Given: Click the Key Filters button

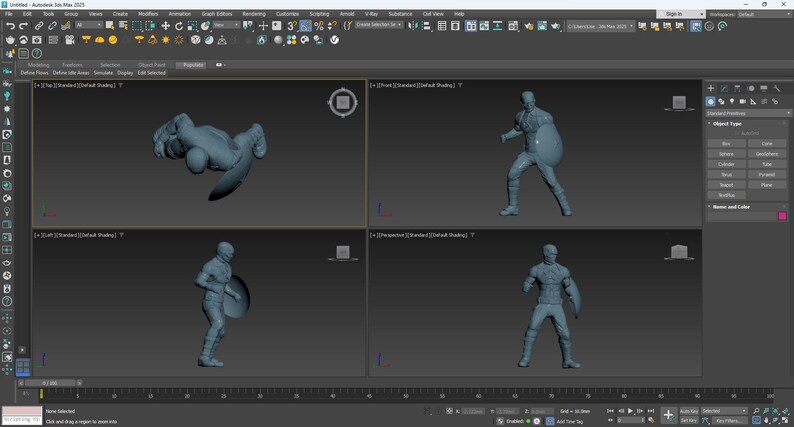Looking at the screenshot, I should click(728, 420).
